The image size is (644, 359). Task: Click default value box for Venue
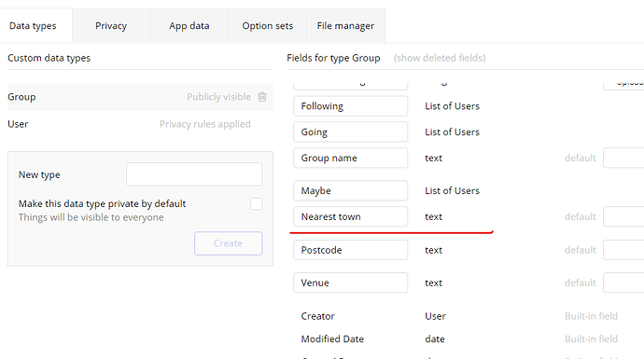623,283
